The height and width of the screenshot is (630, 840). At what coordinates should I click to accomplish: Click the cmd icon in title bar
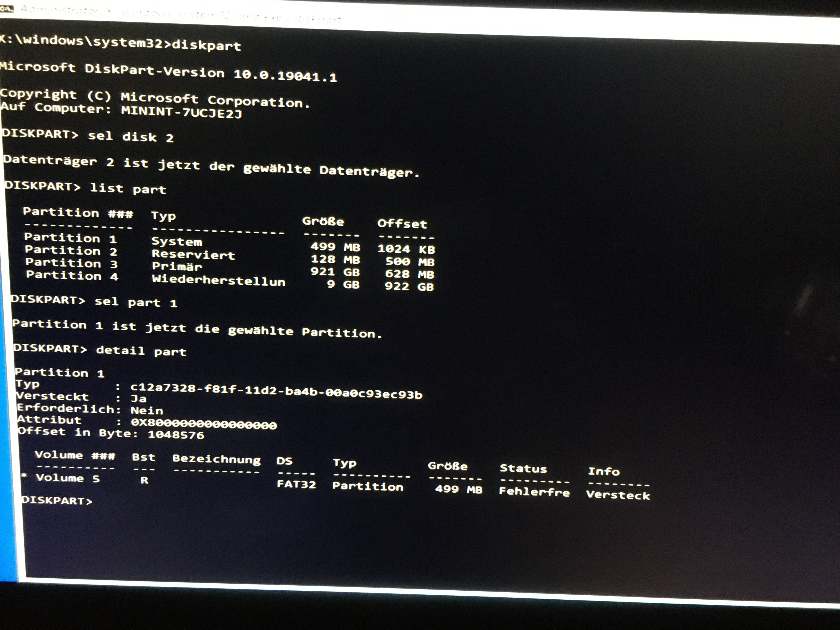(x=7, y=8)
